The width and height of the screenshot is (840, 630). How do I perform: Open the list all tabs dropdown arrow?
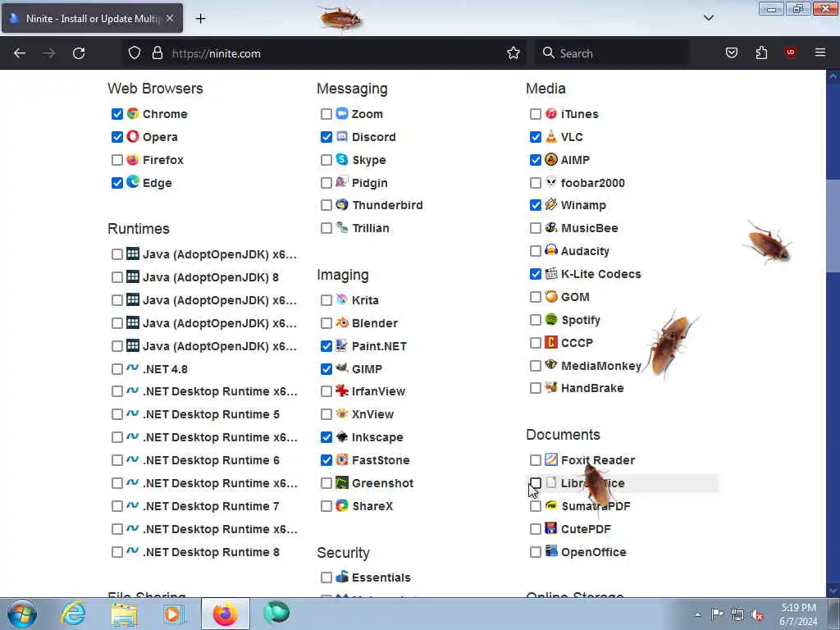[708, 18]
